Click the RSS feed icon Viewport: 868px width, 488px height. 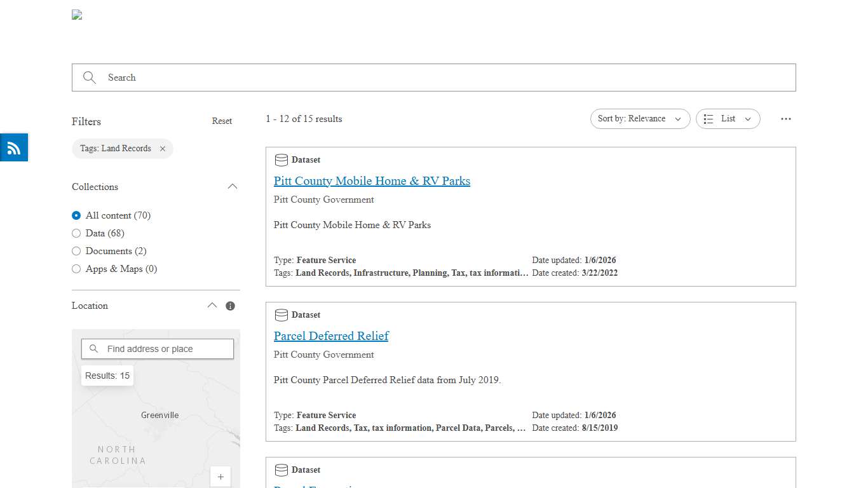(14, 148)
